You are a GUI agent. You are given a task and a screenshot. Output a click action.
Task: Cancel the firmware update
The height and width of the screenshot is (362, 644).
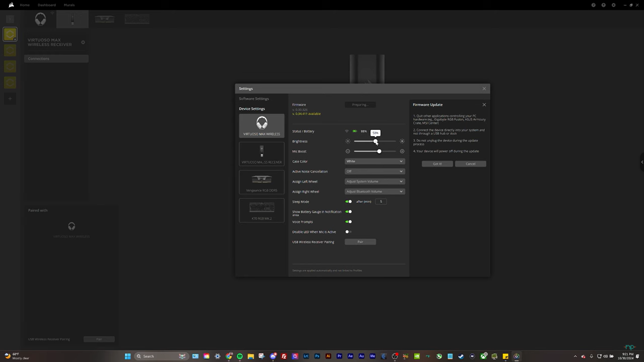click(x=470, y=164)
